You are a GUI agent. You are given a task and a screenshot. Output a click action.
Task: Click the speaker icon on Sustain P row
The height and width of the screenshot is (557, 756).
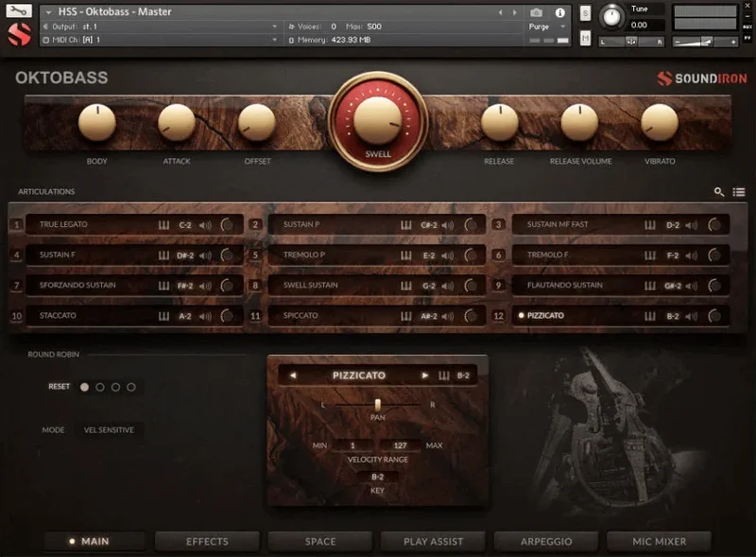[448, 225]
